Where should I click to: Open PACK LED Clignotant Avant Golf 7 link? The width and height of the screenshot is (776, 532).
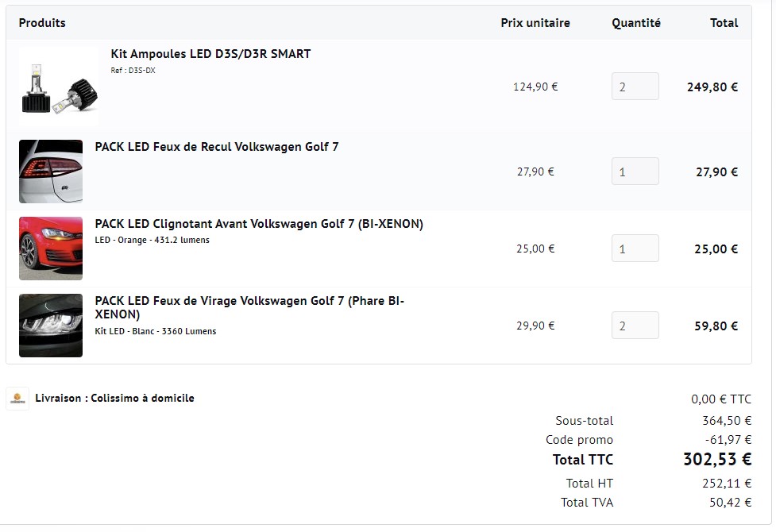pyautogui.click(x=259, y=224)
